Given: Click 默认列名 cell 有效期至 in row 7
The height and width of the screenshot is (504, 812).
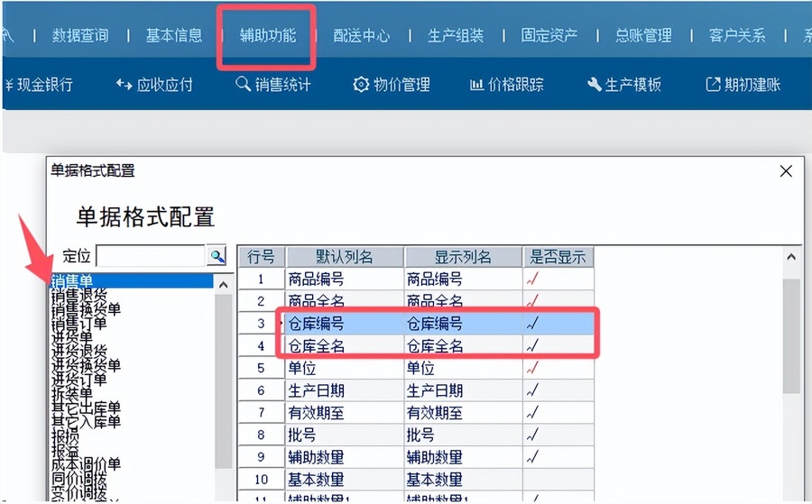Looking at the screenshot, I should 345,412.
